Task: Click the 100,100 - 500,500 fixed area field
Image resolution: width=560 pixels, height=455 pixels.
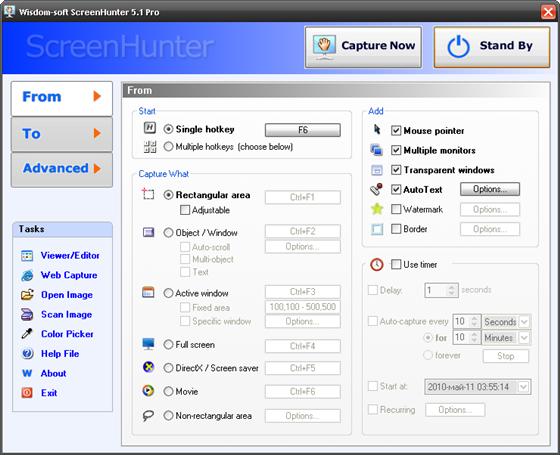Action: 302,307
